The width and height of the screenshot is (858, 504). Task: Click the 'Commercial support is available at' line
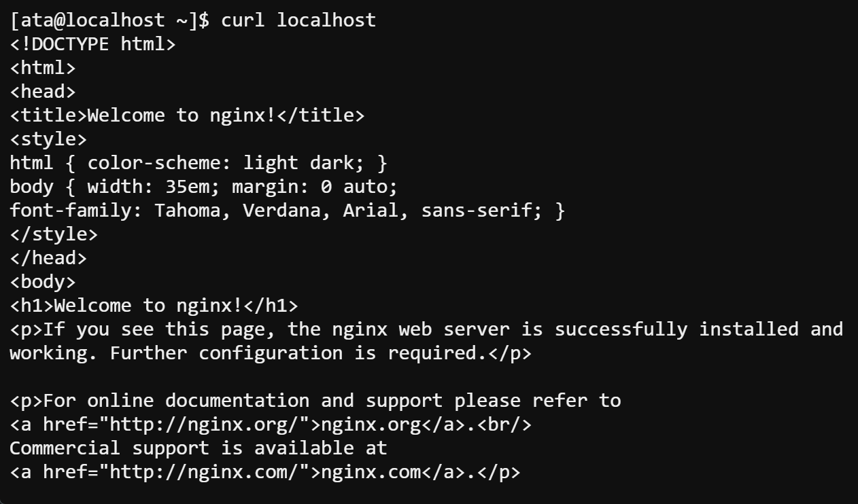coord(199,448)
